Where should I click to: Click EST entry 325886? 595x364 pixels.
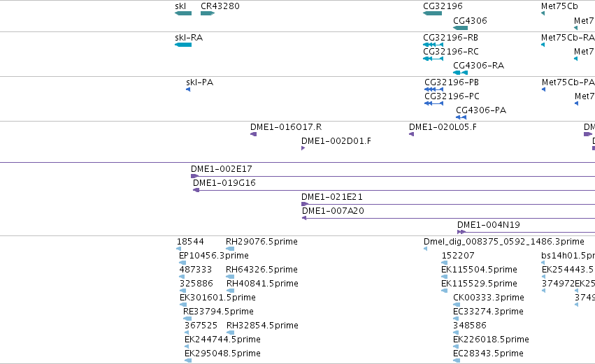click(x=182, y=291)
